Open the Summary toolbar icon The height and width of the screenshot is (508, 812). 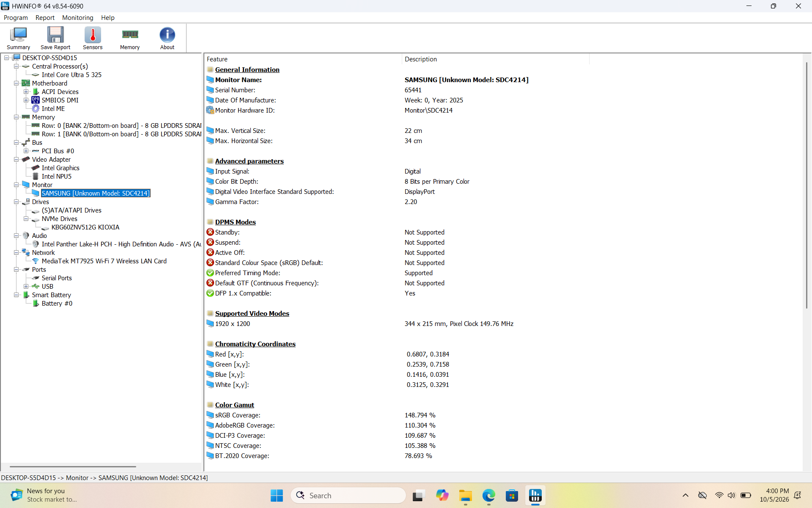click(x=18, y=38)
